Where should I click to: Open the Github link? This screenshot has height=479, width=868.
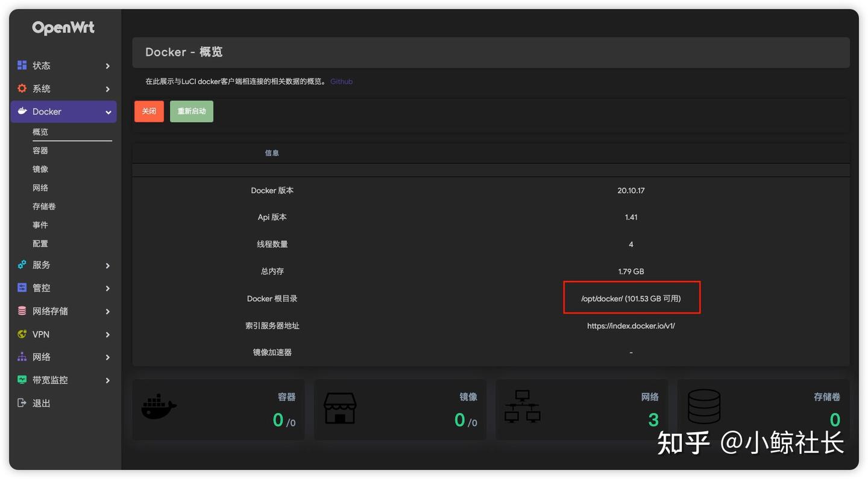tap(341, 81)
